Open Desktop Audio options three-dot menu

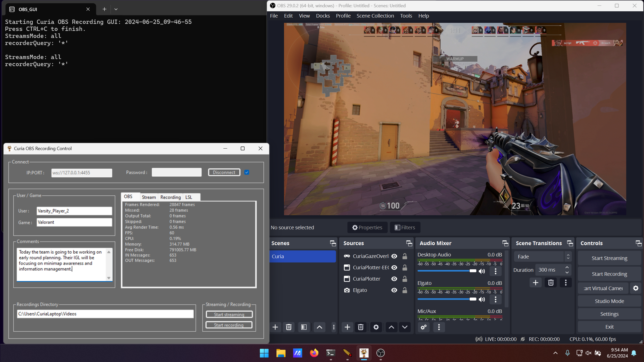pos(496,271)
